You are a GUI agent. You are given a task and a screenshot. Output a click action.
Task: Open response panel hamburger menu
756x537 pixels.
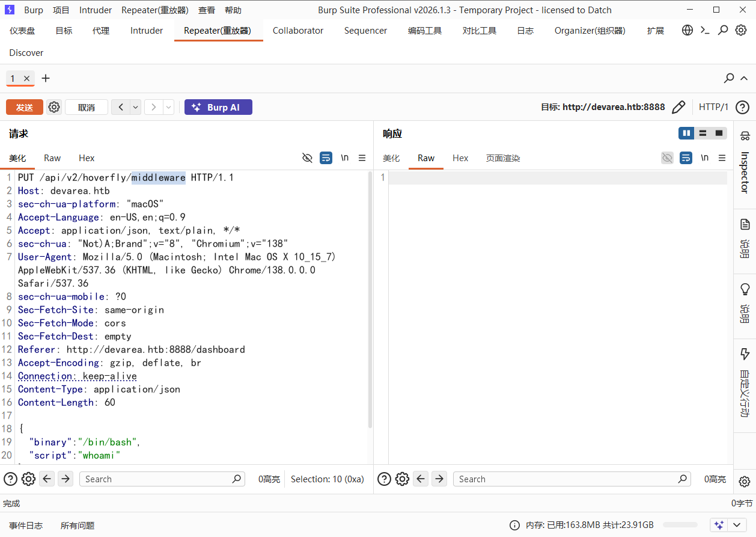click(723, 158)
